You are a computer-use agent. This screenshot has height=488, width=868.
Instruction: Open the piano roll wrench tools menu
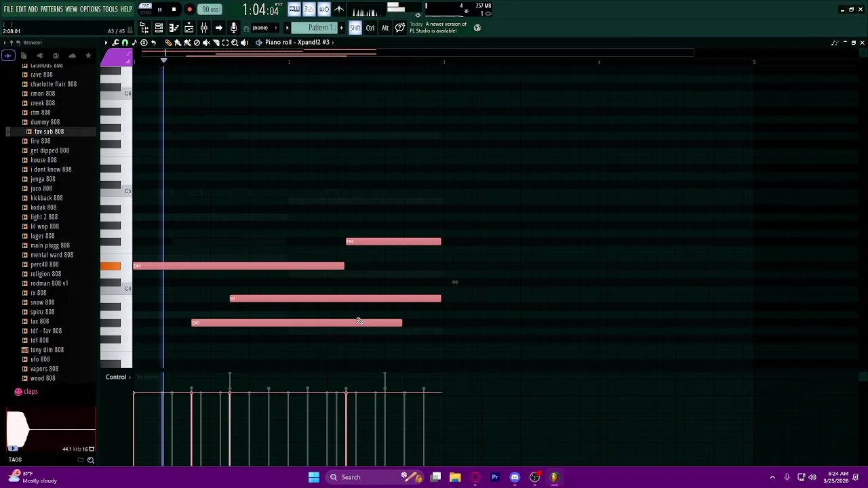tap(115, 43)
